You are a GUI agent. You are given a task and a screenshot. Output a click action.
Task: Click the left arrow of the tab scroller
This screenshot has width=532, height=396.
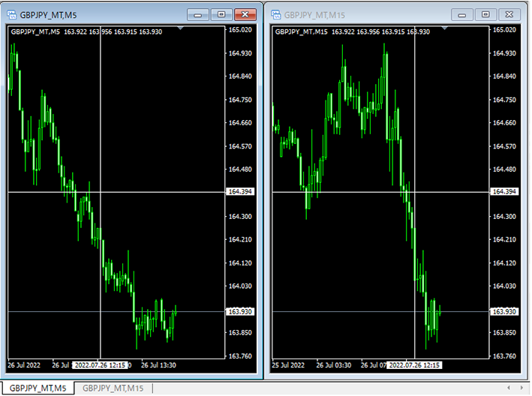point(508,388)
